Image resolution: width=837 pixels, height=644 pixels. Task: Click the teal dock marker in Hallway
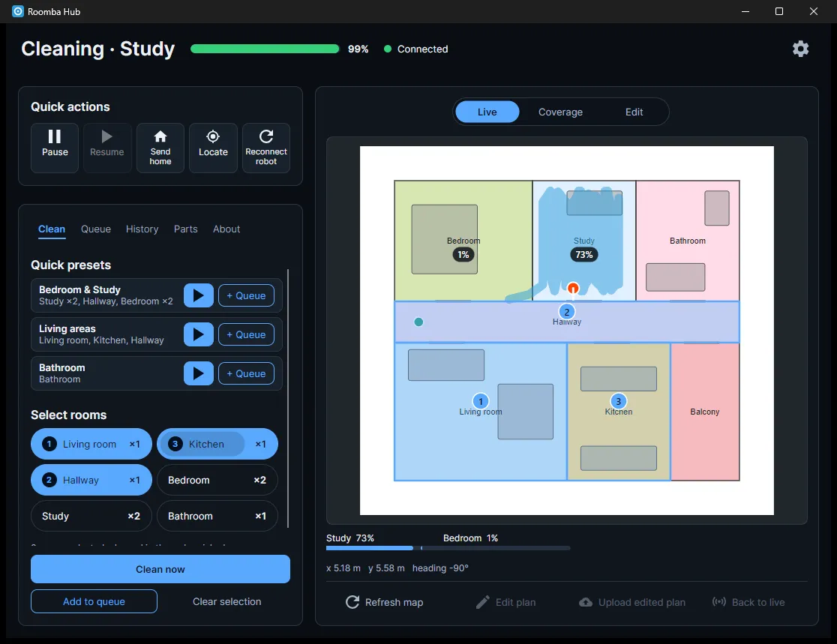[418, 322]
